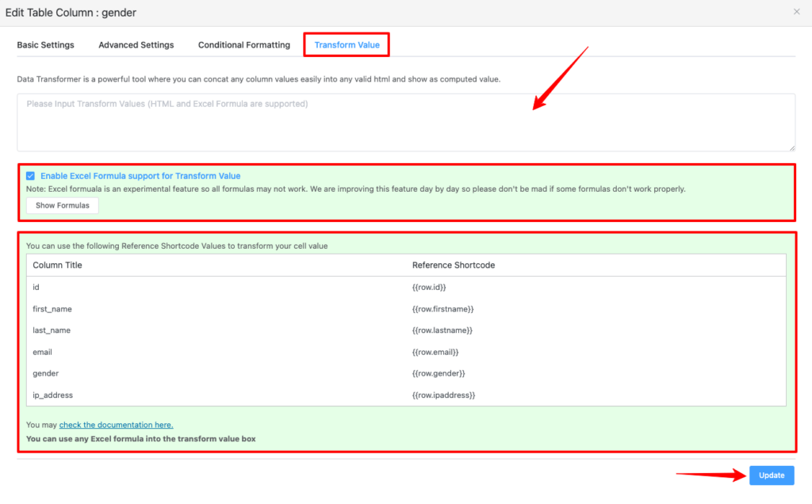Image resolution: width=812 pixels, height=504 pixels.
Task: Select the {{row.lastname}} shortcode text
Action: pos(442,330)
